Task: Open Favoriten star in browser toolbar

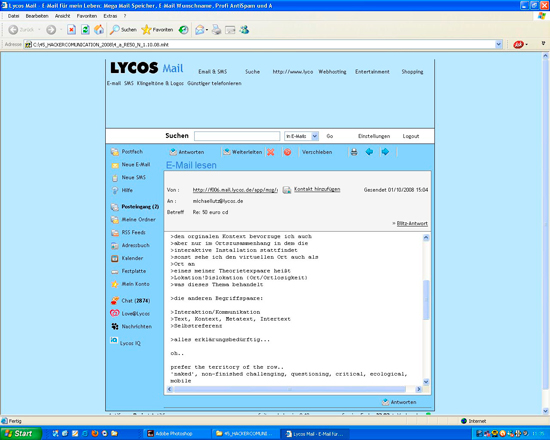Action: (x=157, y=30)
